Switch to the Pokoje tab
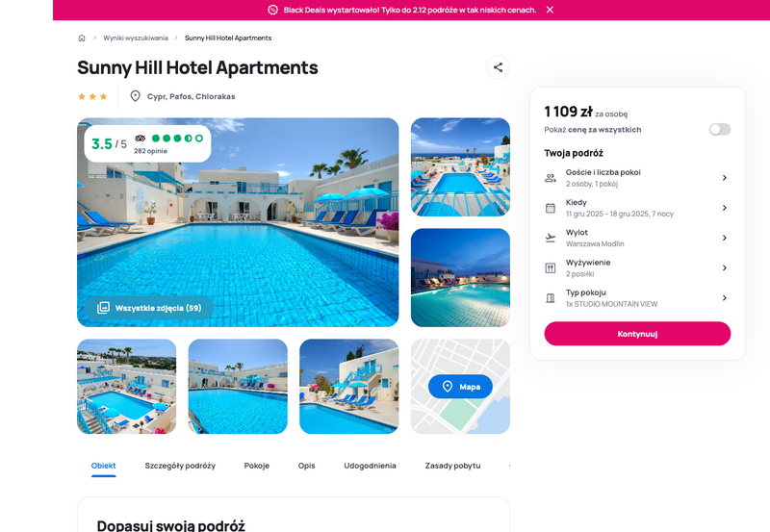 257,466
